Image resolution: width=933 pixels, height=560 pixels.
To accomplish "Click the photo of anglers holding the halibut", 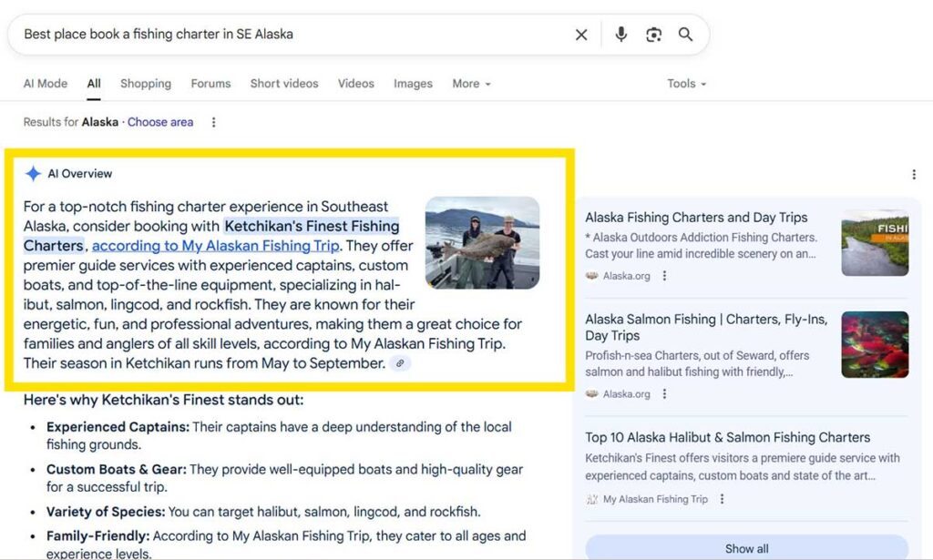I will [482, 244].
